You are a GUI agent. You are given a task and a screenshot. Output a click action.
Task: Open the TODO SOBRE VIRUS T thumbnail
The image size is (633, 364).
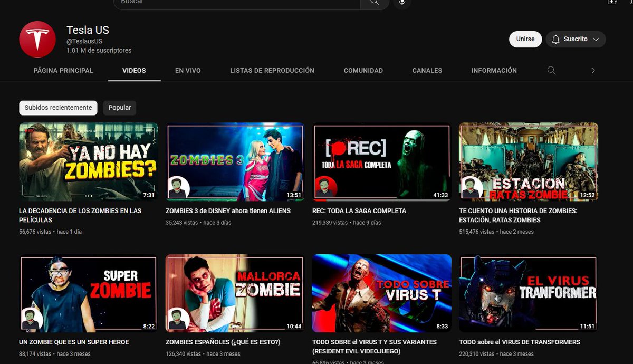tap(382, 293)
